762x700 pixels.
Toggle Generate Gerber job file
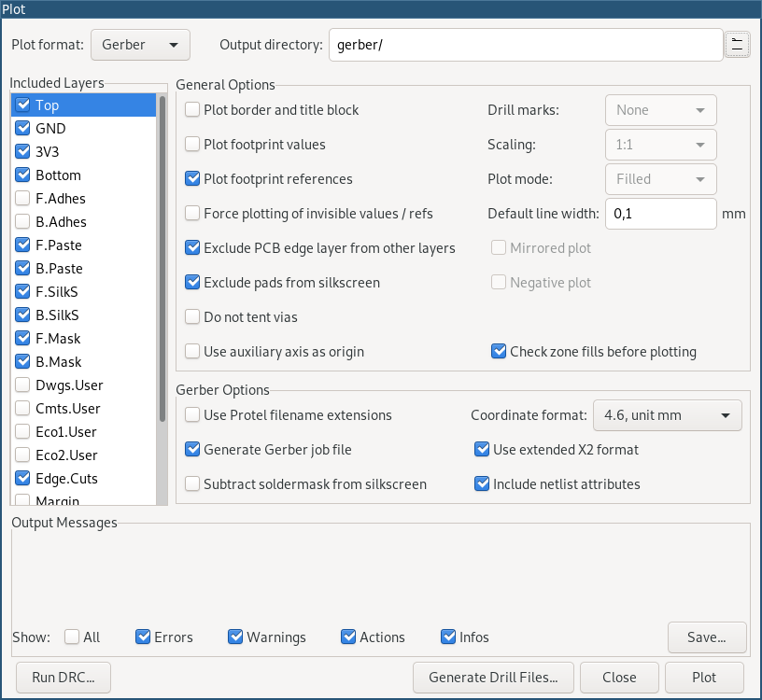pos(192,449)
